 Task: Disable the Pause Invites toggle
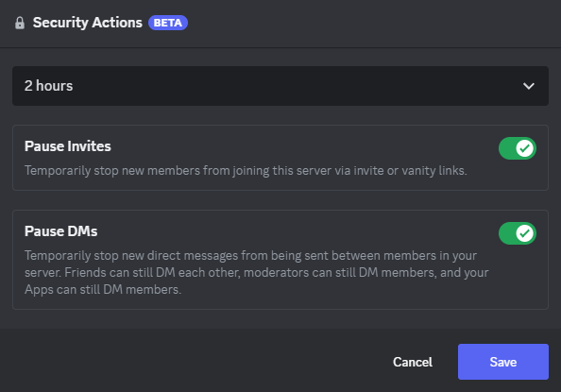tap(518, 148)
